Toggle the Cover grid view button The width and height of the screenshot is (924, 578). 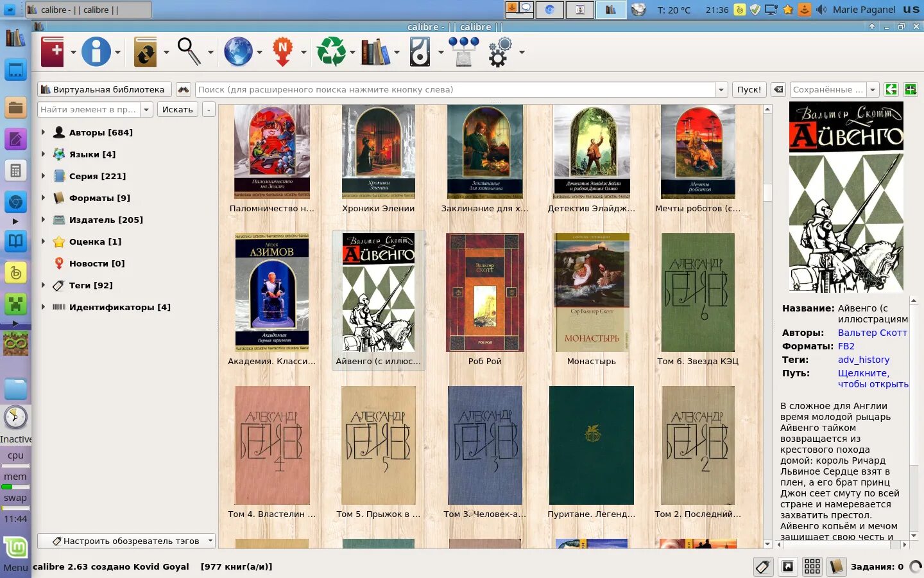(x=812, y=566)
